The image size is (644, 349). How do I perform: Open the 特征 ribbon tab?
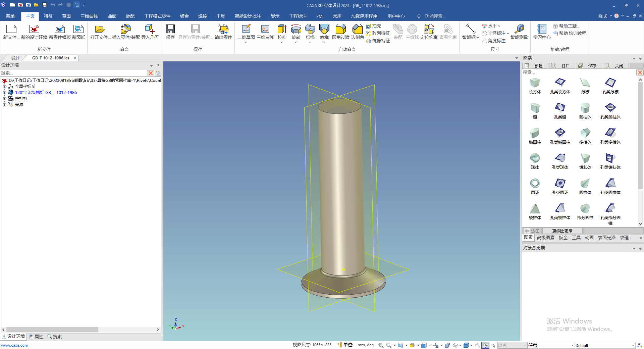tap(48, 16)
